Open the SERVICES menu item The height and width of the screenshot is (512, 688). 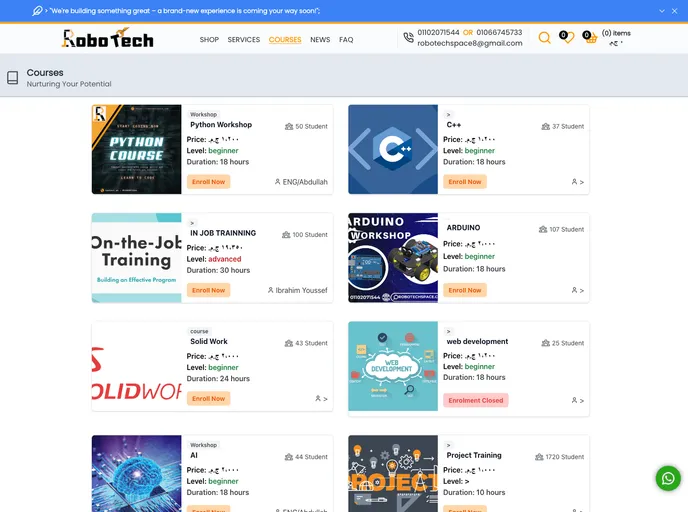244,39
